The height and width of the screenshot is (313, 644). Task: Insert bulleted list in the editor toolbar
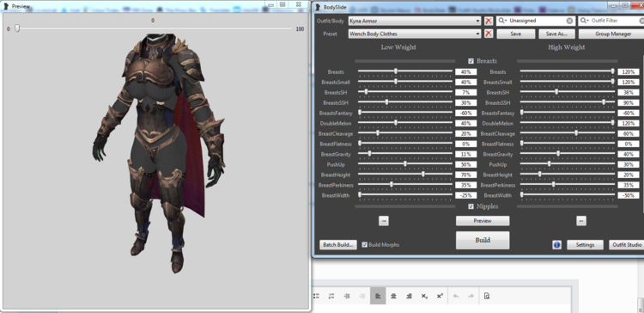tap(316, 296)
